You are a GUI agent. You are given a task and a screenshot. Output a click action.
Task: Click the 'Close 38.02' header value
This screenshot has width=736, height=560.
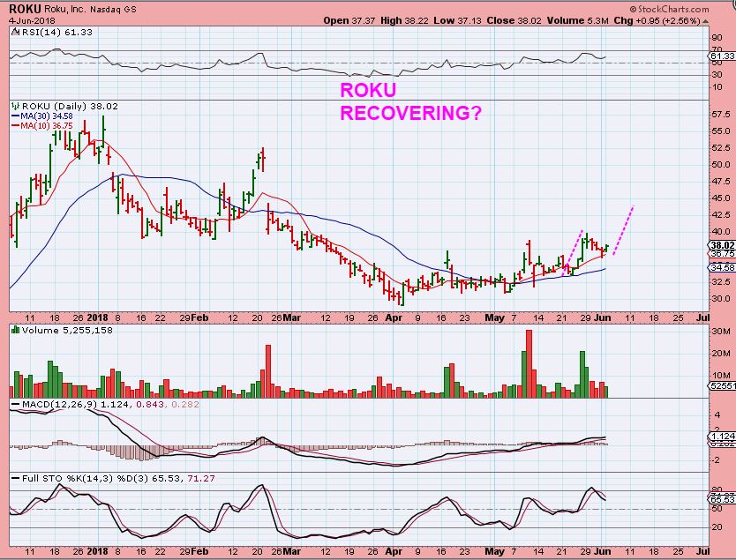514,20
